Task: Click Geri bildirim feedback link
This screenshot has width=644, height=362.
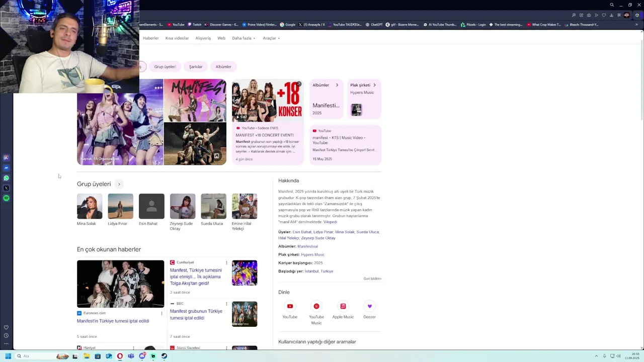Action: [x=372, y=279]
